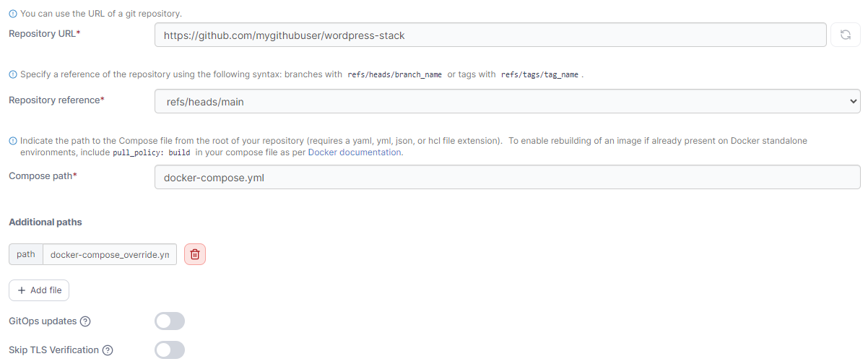Click the "path" prefix label in Additional paths

26,254
